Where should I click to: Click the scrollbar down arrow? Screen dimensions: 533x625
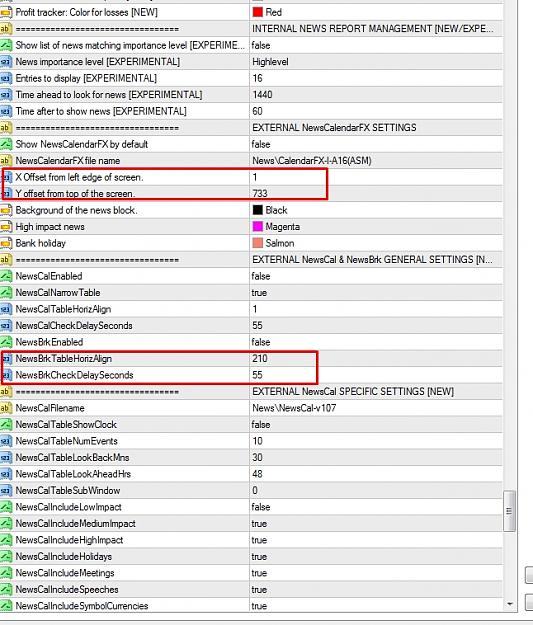tap(509, 604)
